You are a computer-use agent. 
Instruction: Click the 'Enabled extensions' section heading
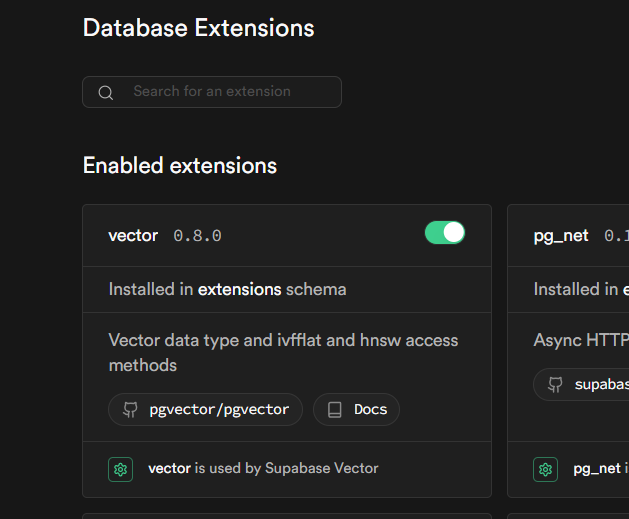[180, 165]
